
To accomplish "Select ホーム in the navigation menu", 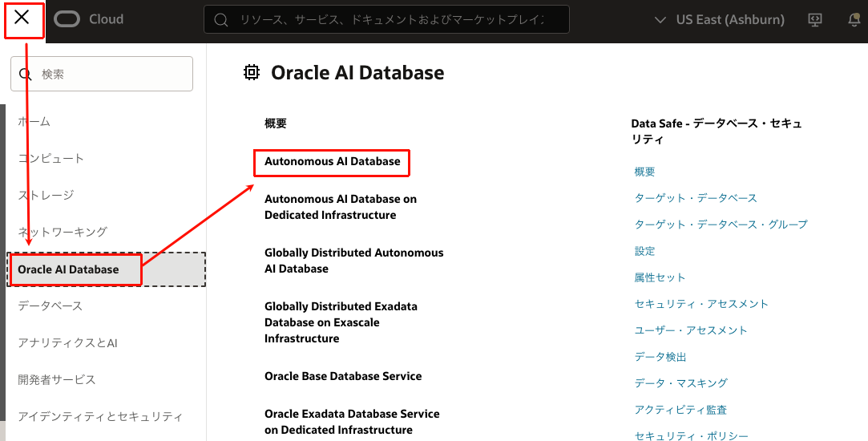I will click(34, 122).
